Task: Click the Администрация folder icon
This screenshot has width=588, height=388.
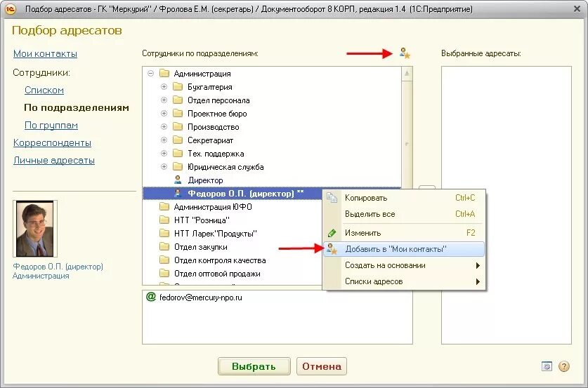Action: [164, 73]
